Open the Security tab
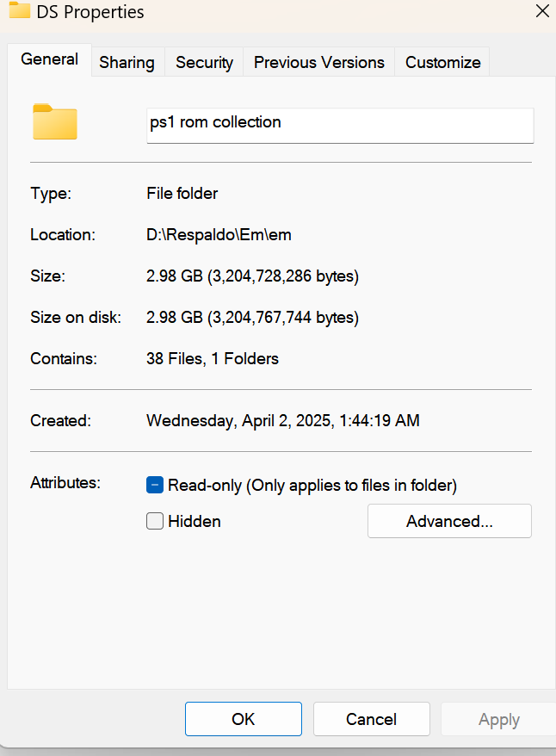The height and width of the screenshot is (756, 556). click(x=204, y=62)
